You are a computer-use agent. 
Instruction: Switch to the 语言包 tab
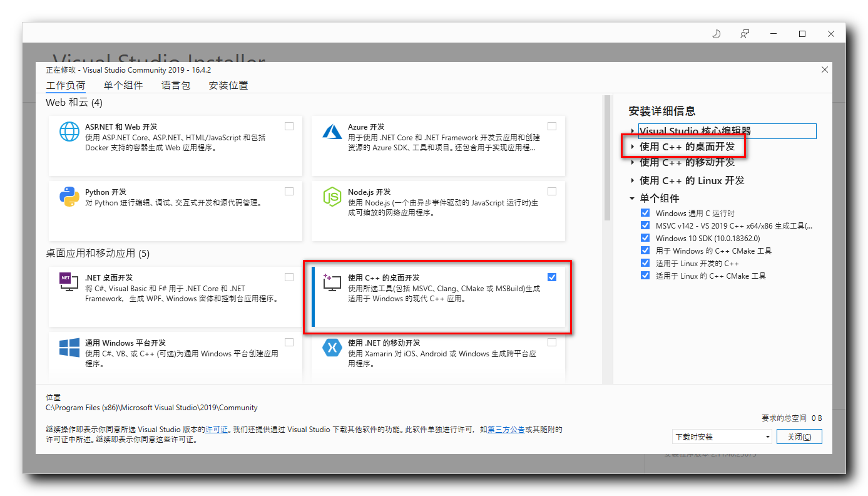pos(175,85)
